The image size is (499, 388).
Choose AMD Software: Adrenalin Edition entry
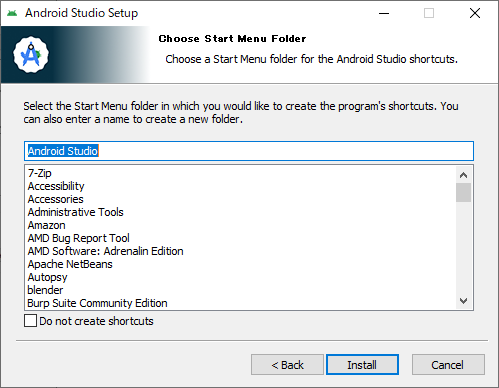tap(105, 251)
